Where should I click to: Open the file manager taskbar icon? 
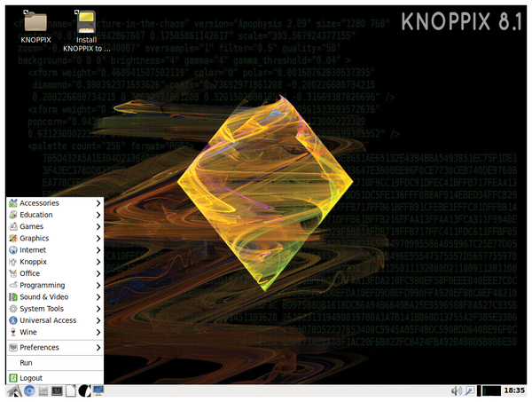tap(43, 390)
